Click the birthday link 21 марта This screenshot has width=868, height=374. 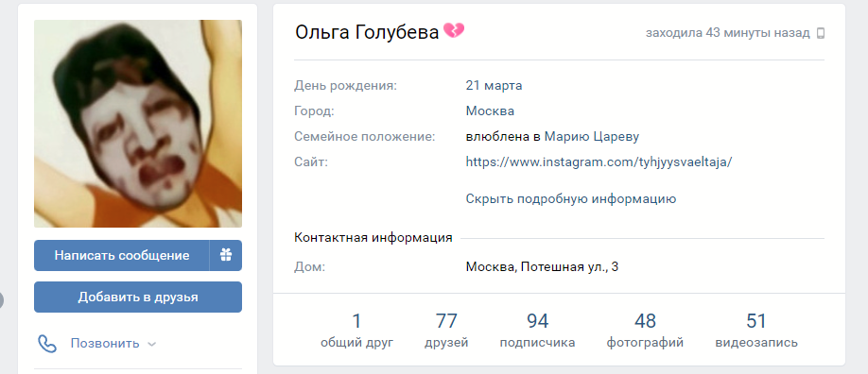click(x=494, y=86)
